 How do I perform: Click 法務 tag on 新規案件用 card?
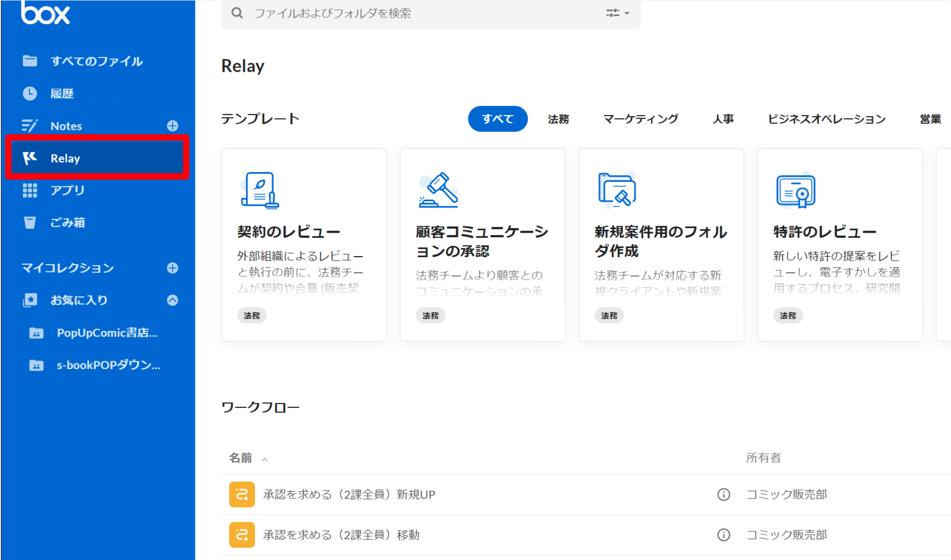click(x=609, y=316)
